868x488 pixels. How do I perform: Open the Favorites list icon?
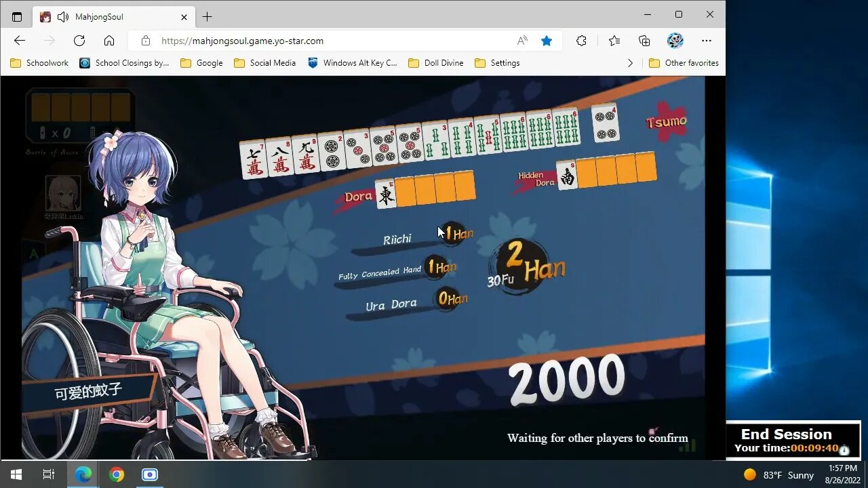tap(614, 41)
